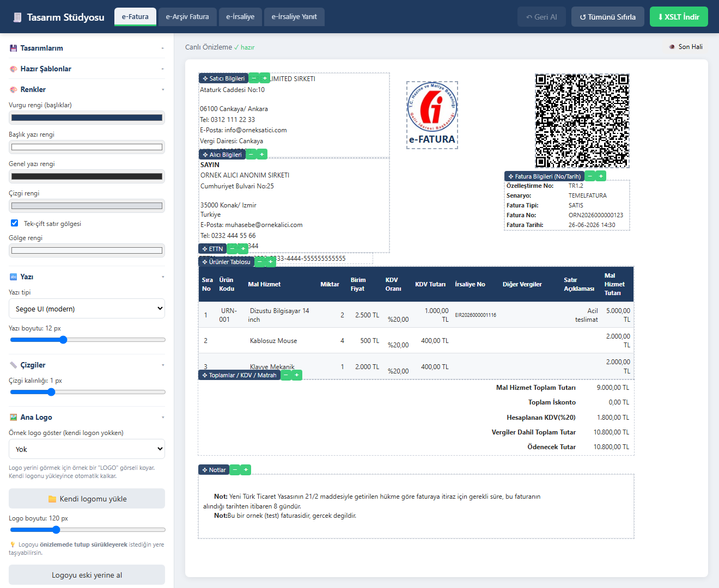Click the plus icon on Toplamlar / KDV / Matrah

tap(297, 375)
